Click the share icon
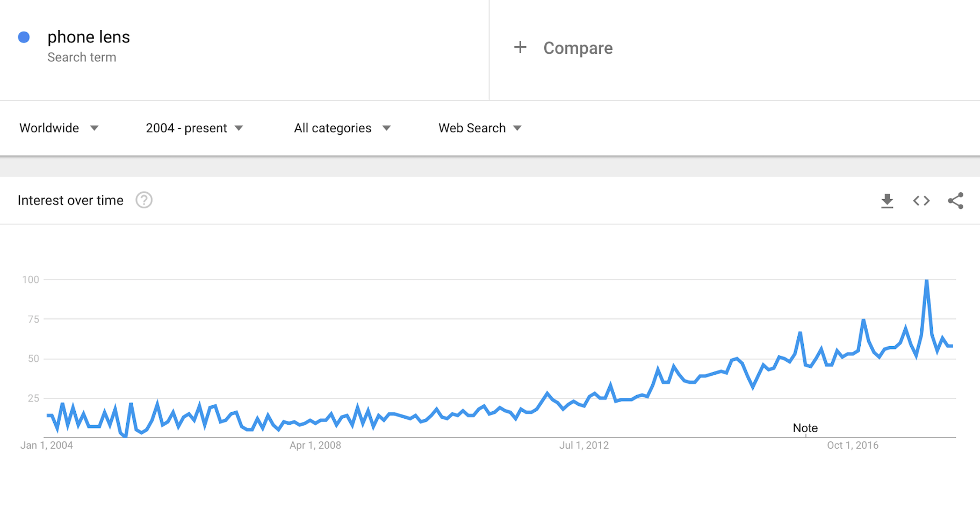The width and height of the screenshot is (980, 510). 955,201
